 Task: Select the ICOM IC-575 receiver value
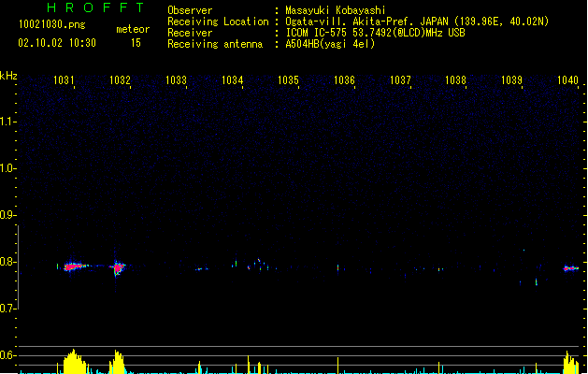coord(375,33)
